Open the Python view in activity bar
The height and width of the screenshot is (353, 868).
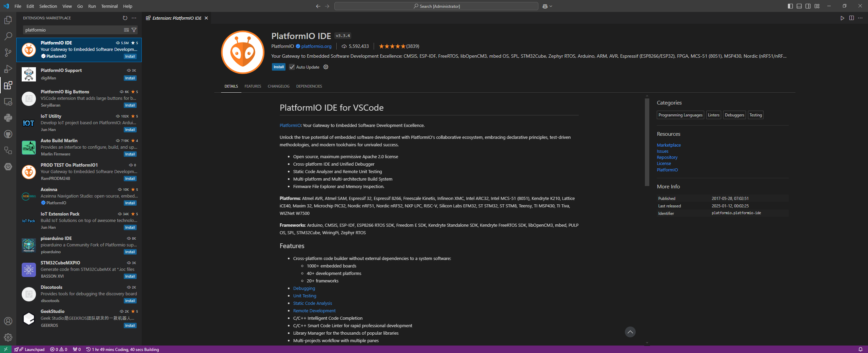click(8, 118)
